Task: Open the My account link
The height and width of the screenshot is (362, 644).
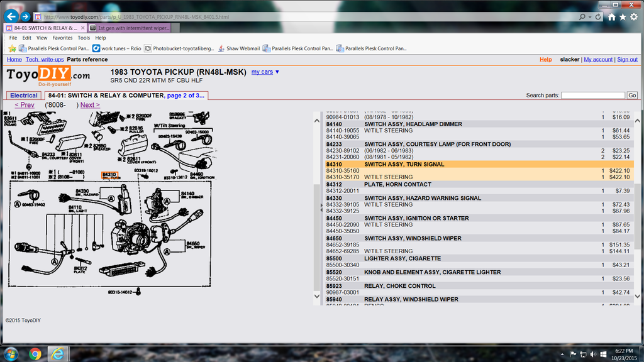Action: [598, 60]
